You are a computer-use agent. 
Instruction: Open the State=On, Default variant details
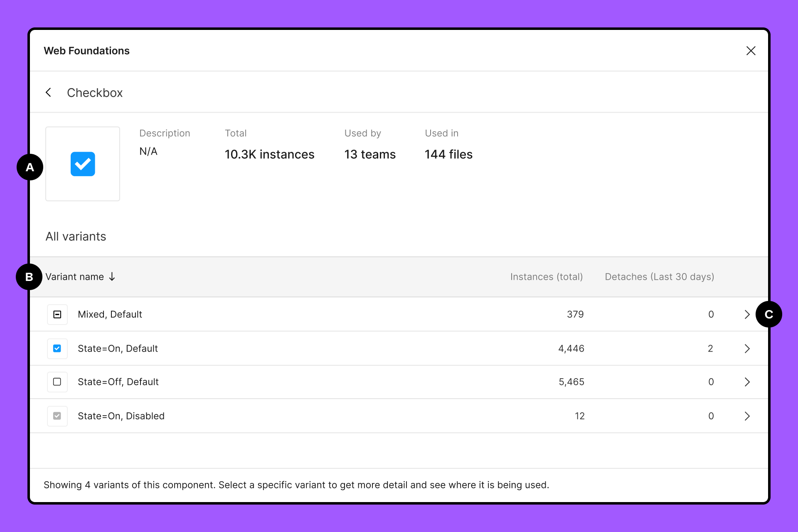pos(747,348)
